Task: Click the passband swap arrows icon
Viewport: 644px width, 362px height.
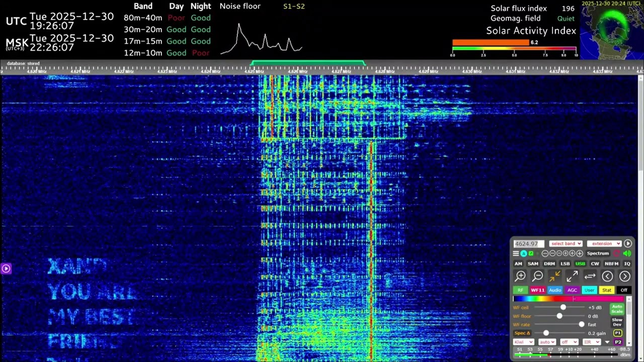Action: 590,276
